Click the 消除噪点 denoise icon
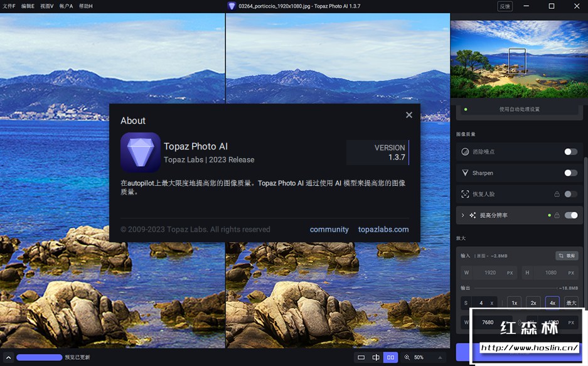588x366 pixels. pyautogui.click(x=465, y=151)
